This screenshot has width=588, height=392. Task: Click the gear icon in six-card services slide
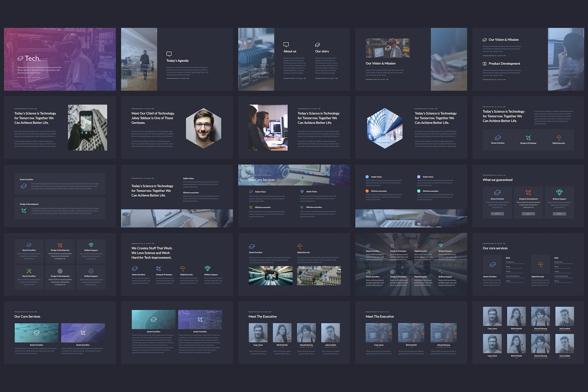tap(91, 271)
